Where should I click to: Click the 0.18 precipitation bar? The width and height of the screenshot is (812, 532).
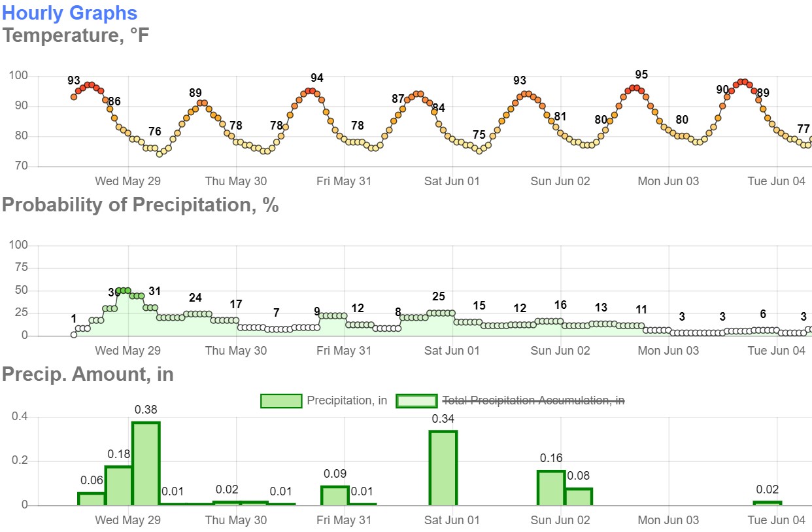119,486
